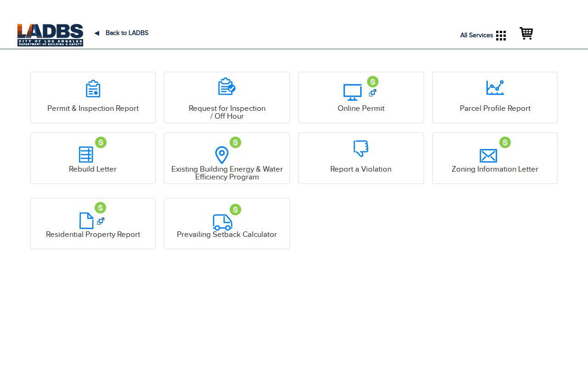Select the Report a Violation label
Viewport: 588px width, 368px height.
tap(361, 169)
